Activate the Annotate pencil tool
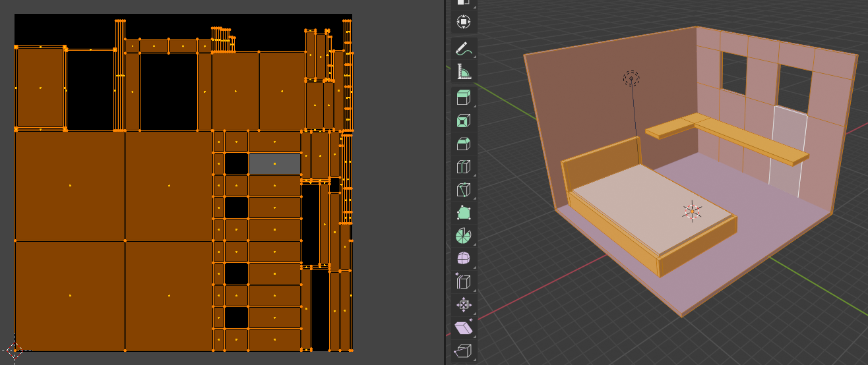 coord(464,49)
